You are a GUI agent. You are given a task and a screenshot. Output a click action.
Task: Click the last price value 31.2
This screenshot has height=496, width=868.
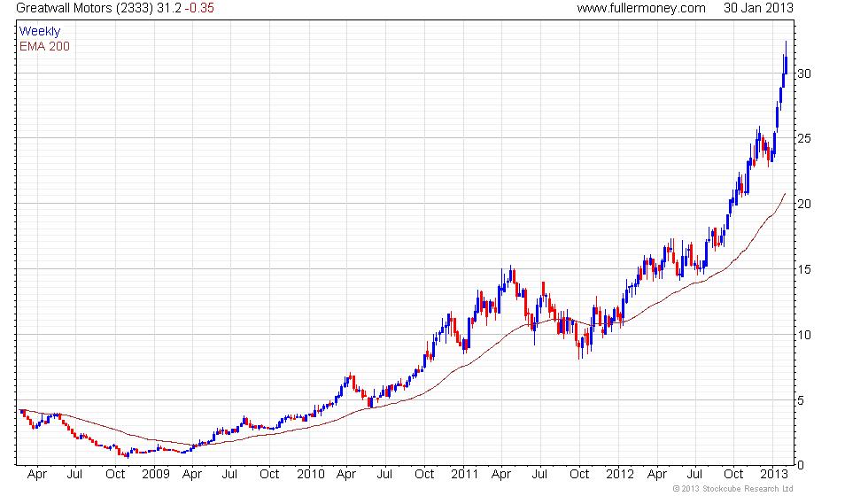(x=169, y=8)
